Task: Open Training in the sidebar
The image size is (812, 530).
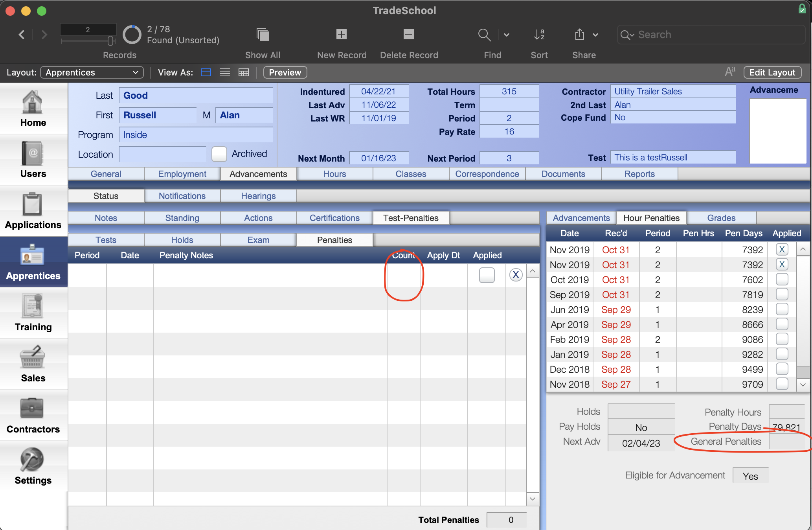Action: (33, 313)
